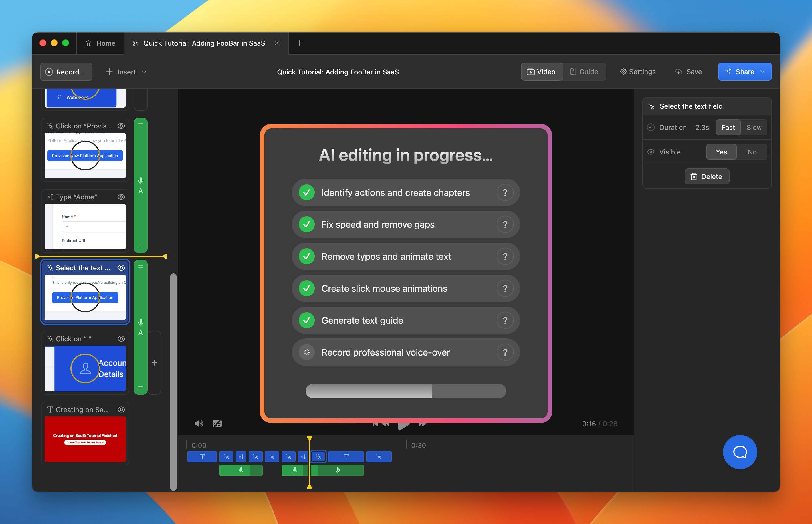Set duration speed to Slow
Viewport: 812px width, 524px height.
coord(754,128)
